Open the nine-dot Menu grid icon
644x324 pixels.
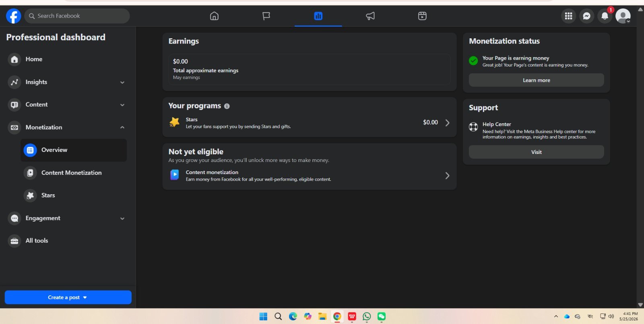point(568,16)
